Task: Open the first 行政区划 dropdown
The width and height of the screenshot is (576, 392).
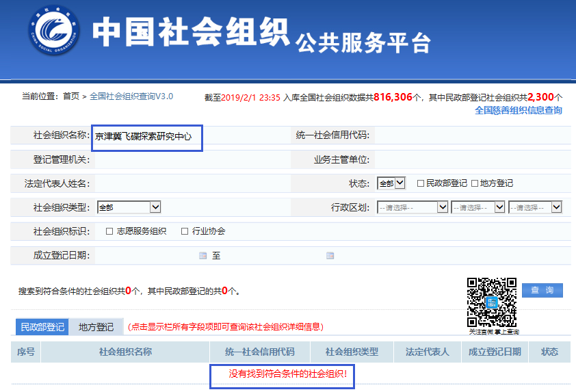Action: (x=413, y=207)
